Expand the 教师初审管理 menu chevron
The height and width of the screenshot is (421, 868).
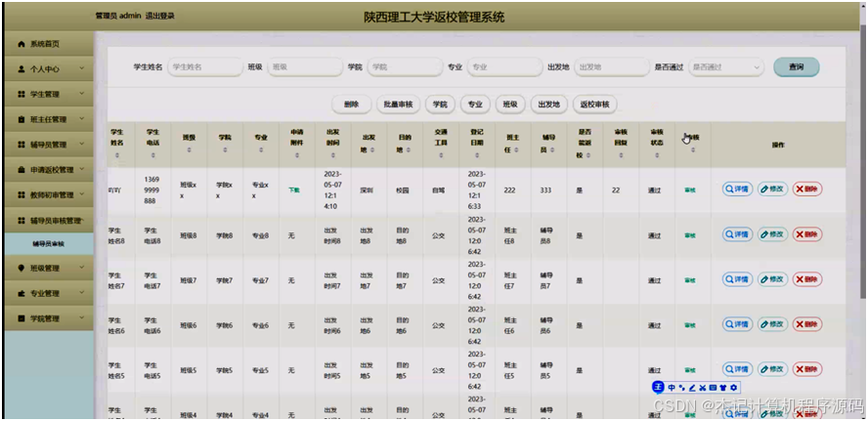81,195
